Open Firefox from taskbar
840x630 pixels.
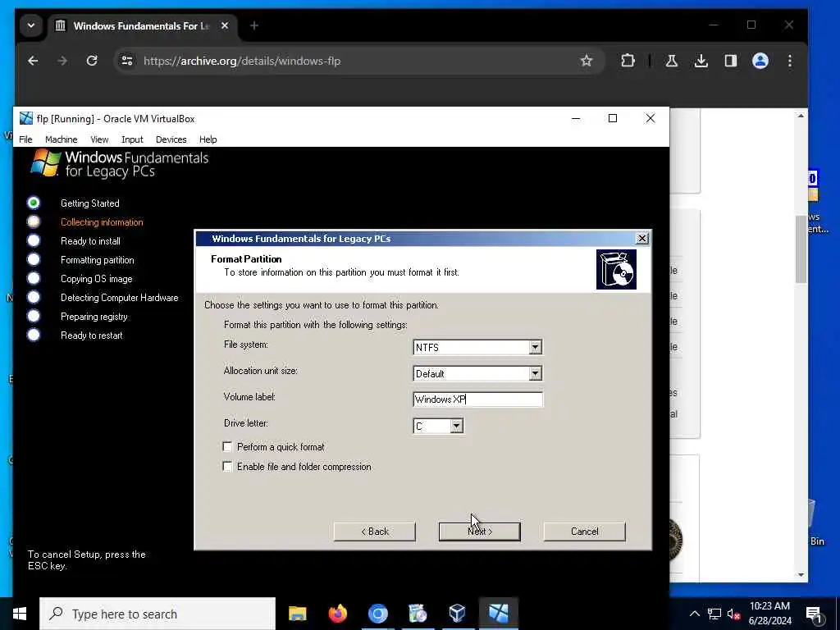click(x=337, y=614)
